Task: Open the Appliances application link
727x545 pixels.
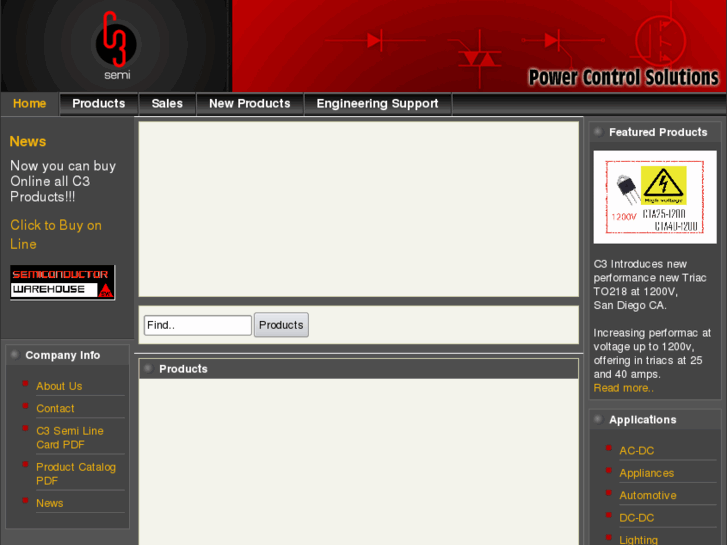Action: 646,473
